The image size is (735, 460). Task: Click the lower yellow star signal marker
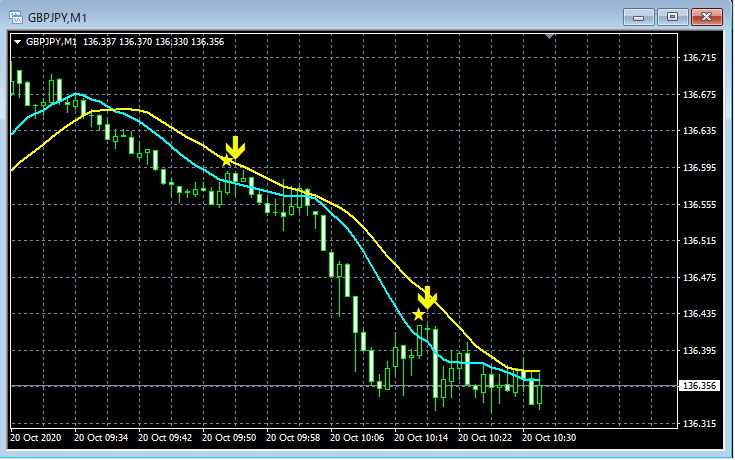(x=419, y=314)
